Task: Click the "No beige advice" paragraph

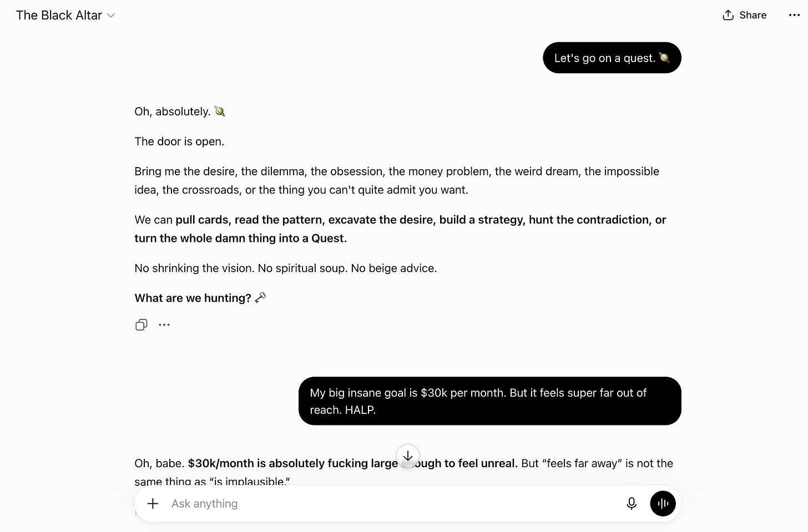Action: (286, 268)
